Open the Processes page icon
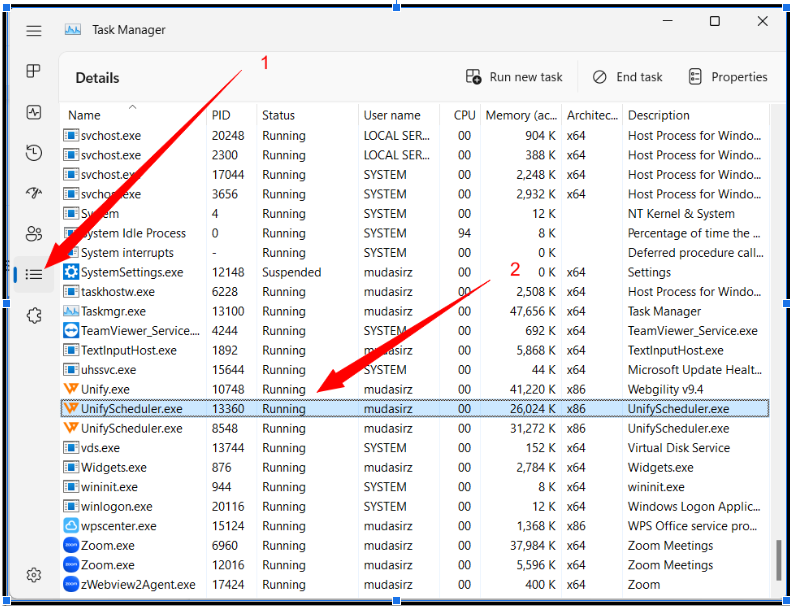 [x=34, y=71]
